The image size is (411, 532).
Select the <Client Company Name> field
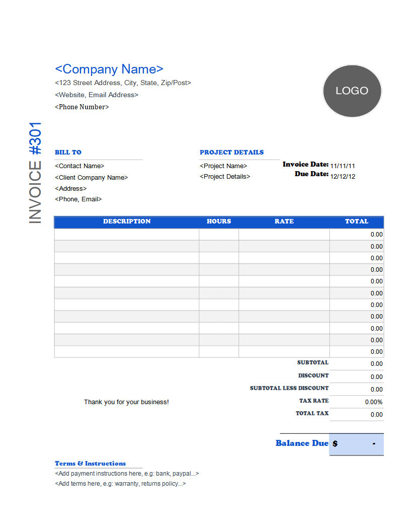tap(91, 178)
